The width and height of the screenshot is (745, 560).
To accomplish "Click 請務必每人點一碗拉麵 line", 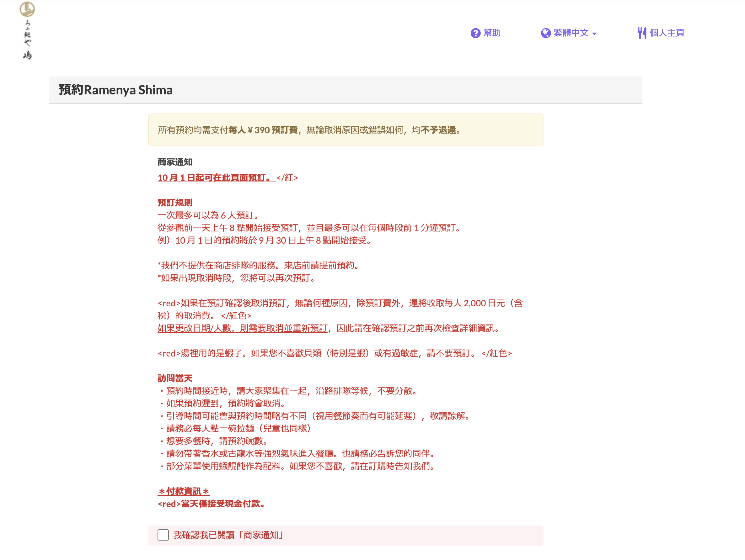I will [235, 428].
